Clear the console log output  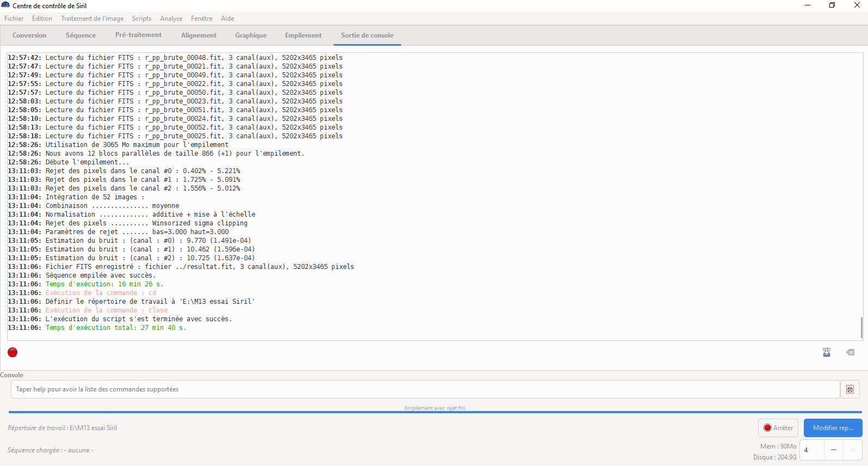point(850,352)
